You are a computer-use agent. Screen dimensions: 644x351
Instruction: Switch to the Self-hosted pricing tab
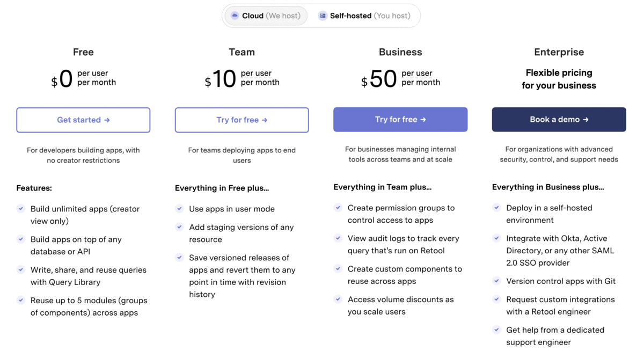click(x=365, y=16)
